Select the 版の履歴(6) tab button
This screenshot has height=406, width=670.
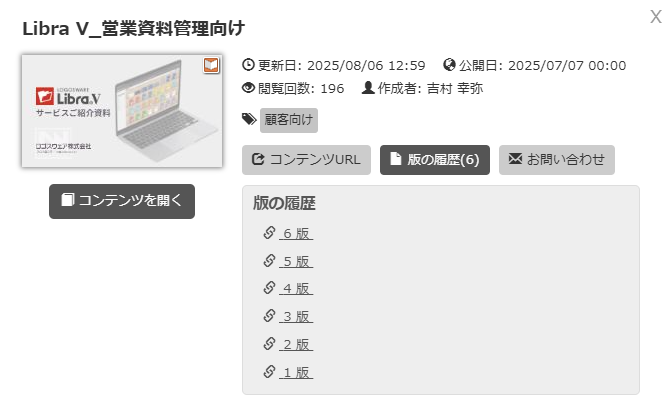click(x=435, y=160)
